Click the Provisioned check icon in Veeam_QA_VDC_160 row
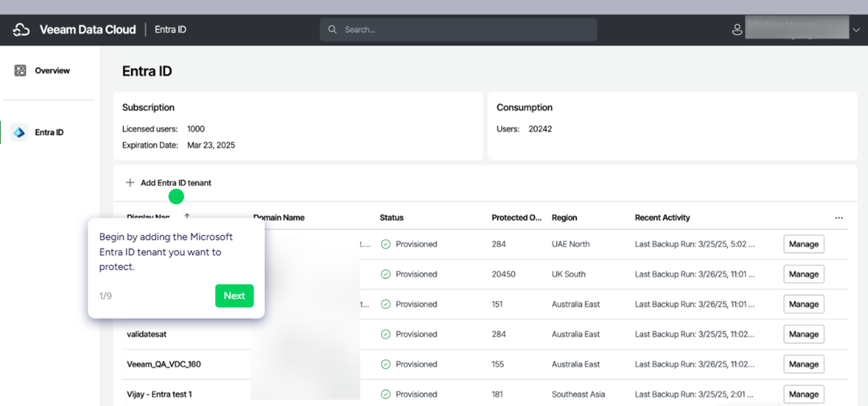This screenshot has width=868, height=406. [x=386, y=364]
